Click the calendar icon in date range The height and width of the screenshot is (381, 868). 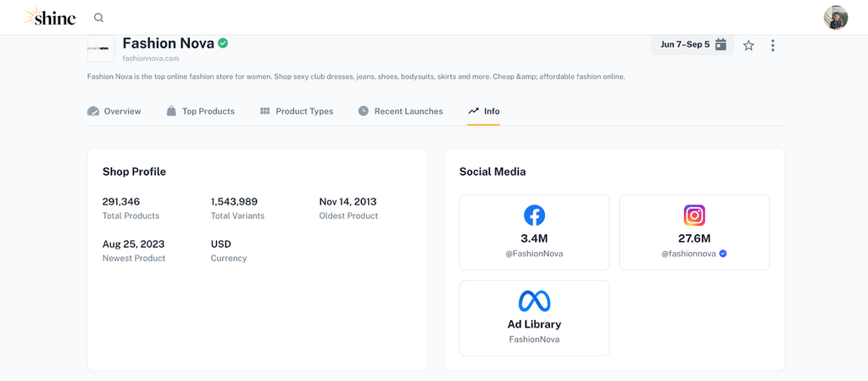point(721,44)
